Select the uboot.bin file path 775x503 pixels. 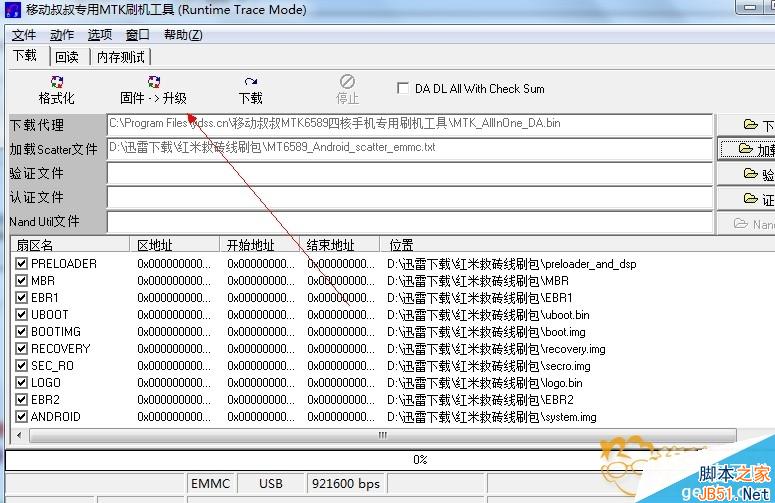pyautogui.click(x=488, y=315)
